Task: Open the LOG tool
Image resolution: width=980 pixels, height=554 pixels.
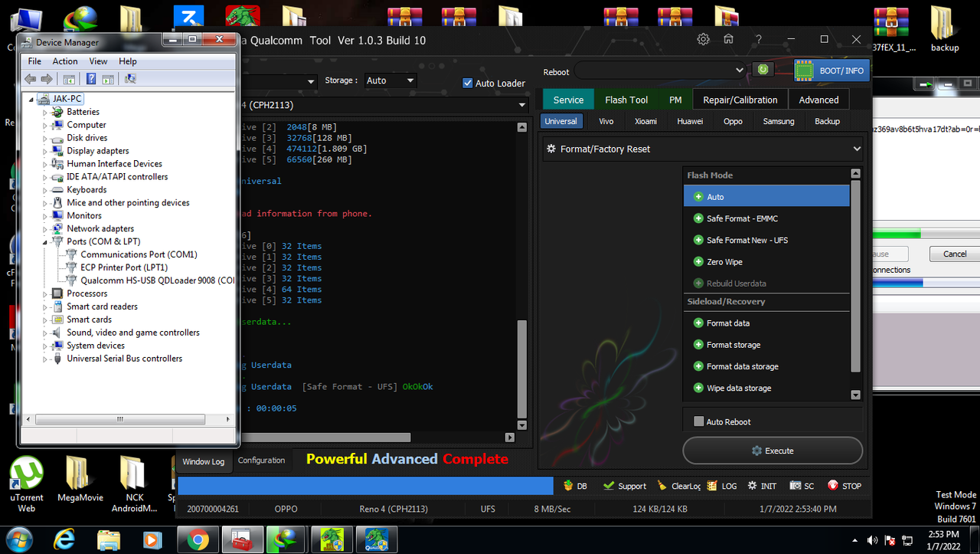Action: [722, 486]
